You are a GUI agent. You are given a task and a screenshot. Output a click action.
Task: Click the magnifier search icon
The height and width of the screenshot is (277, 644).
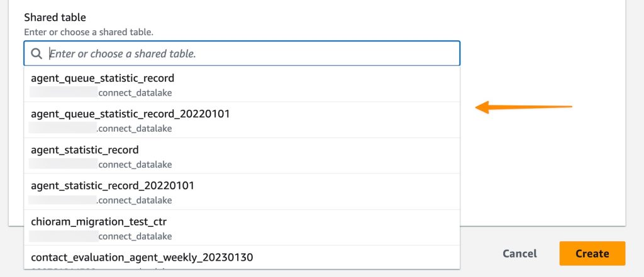[36, 54]
